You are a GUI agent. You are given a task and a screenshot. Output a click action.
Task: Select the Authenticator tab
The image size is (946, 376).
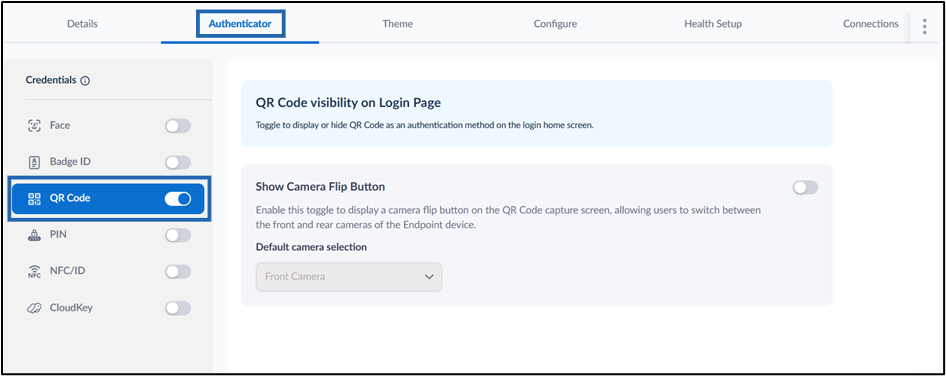coord(240,24)
